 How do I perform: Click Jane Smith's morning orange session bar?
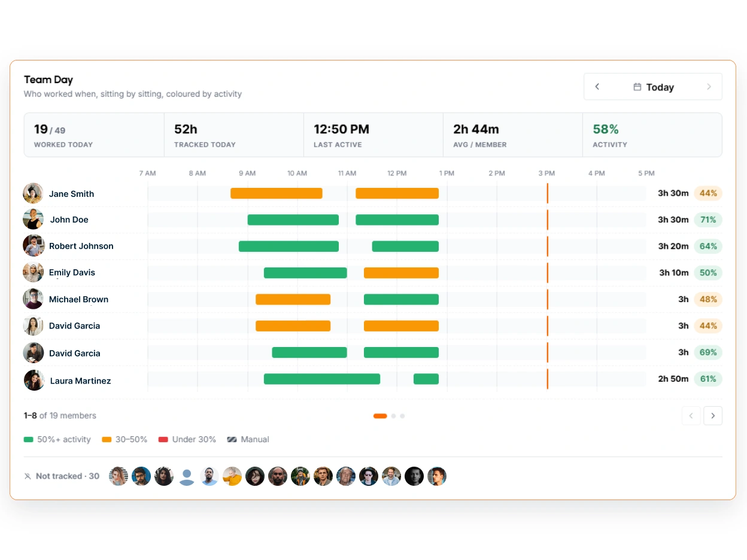pyautogui.click(x=277, y=193)
